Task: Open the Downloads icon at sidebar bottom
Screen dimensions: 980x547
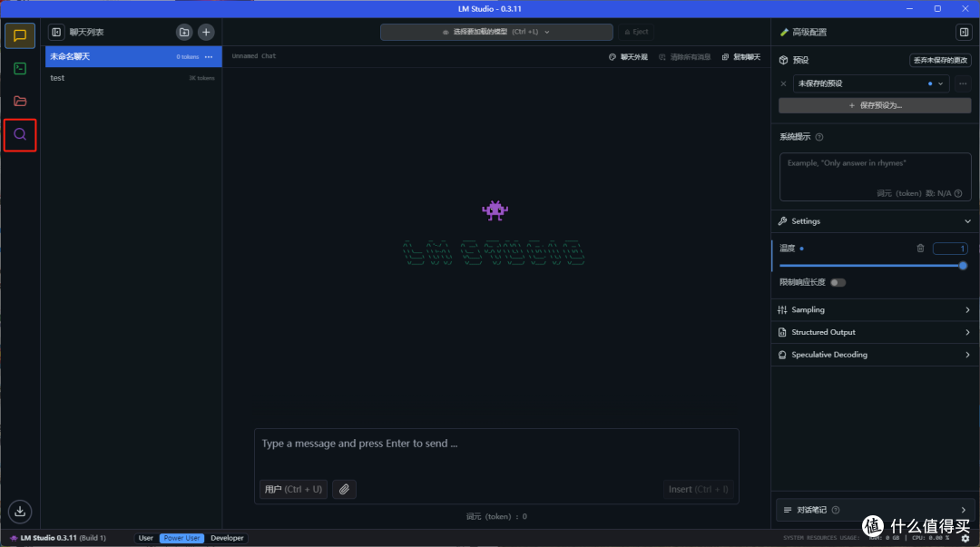Action: point(20,512)
